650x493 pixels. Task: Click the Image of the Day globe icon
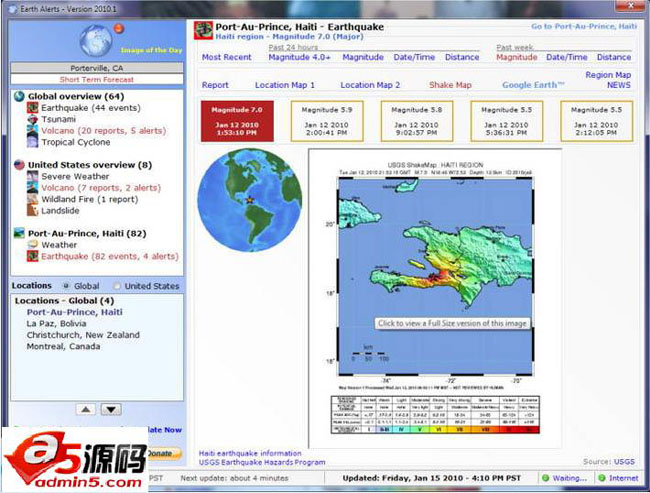(96, 41)
